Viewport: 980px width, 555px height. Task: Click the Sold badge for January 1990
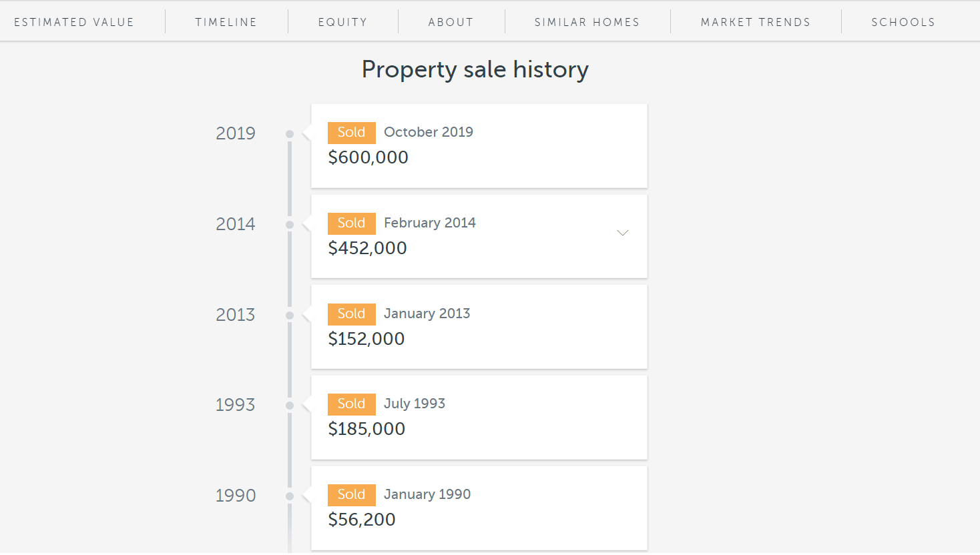tap(351, 495)
